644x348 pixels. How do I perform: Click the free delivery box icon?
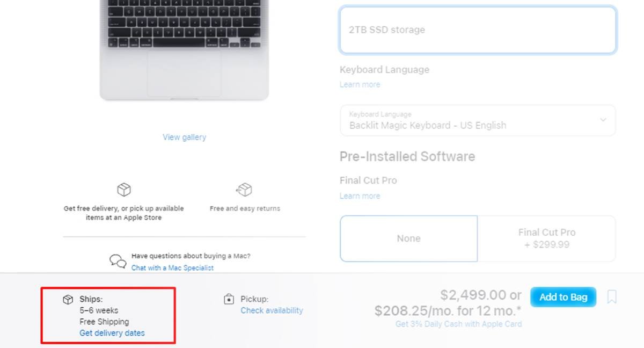pyautogui.click(x=124, y=190)
